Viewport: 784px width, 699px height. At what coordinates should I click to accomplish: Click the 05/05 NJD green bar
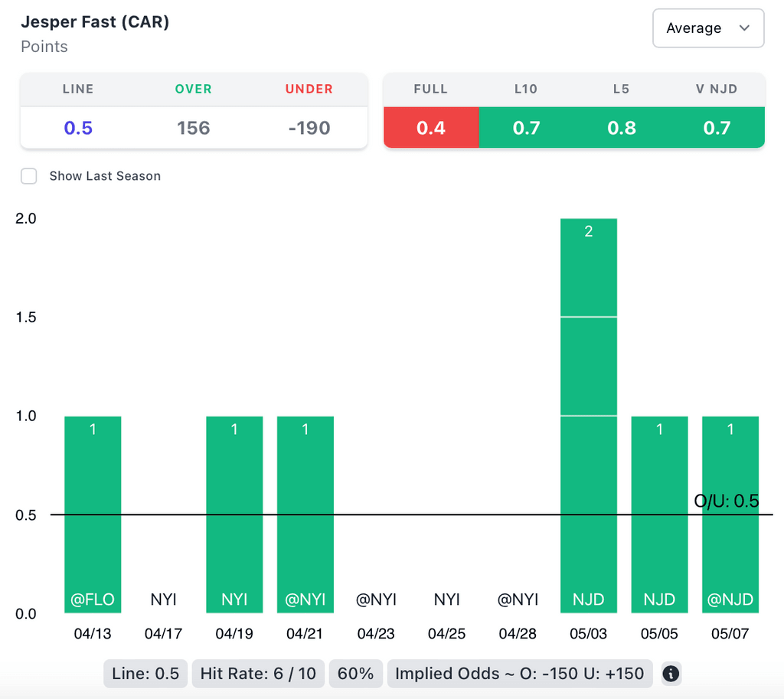659,514
